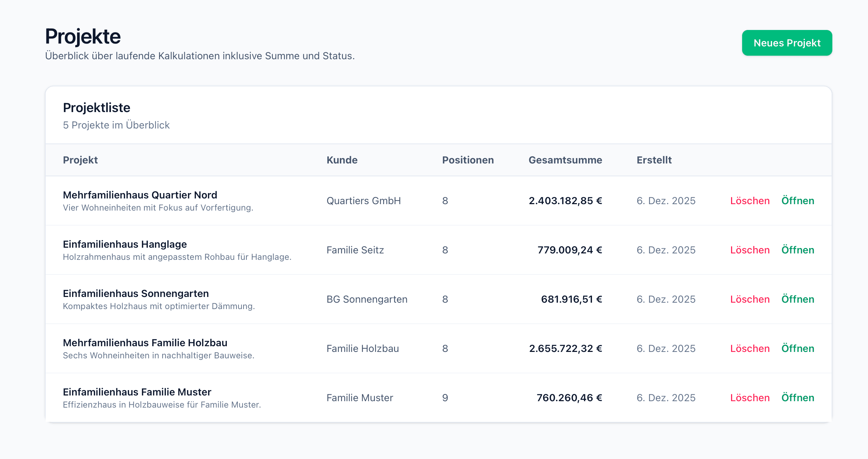Click the Kunde column header

point(342,160)
